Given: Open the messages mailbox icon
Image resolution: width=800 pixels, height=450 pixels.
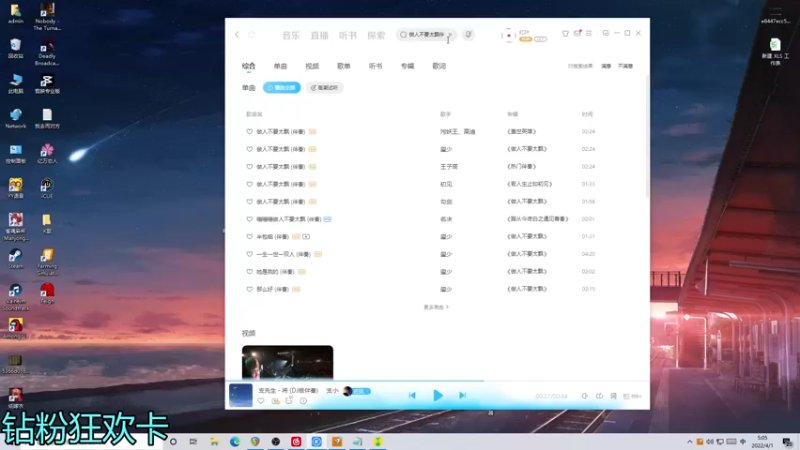Looking at the screenshot, I should (578, 33).
